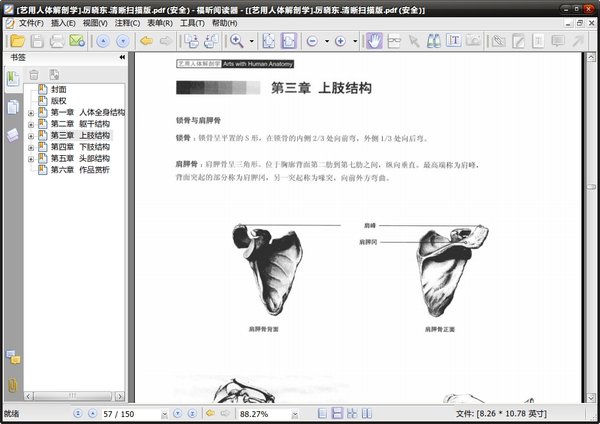Click the yellow previous view arrow in the toolbar
Screen dimensions: 600x424
coord(147,41)
